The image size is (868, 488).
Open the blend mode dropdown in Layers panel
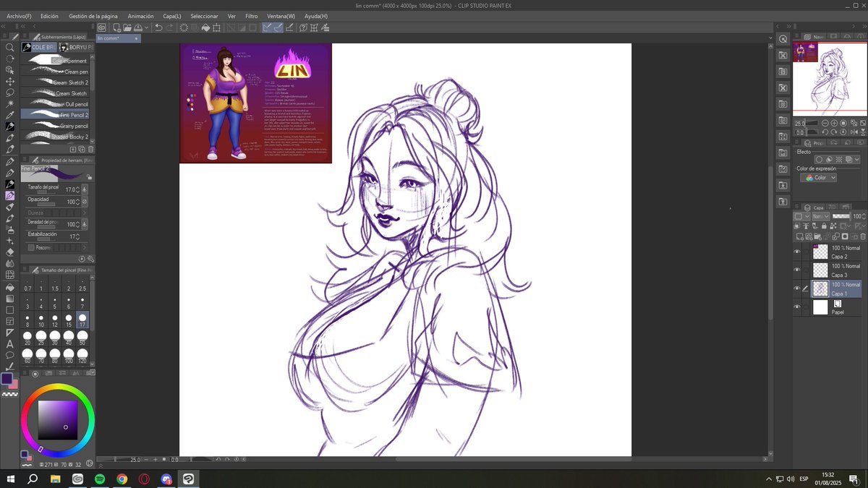click(x=820, y=215)
